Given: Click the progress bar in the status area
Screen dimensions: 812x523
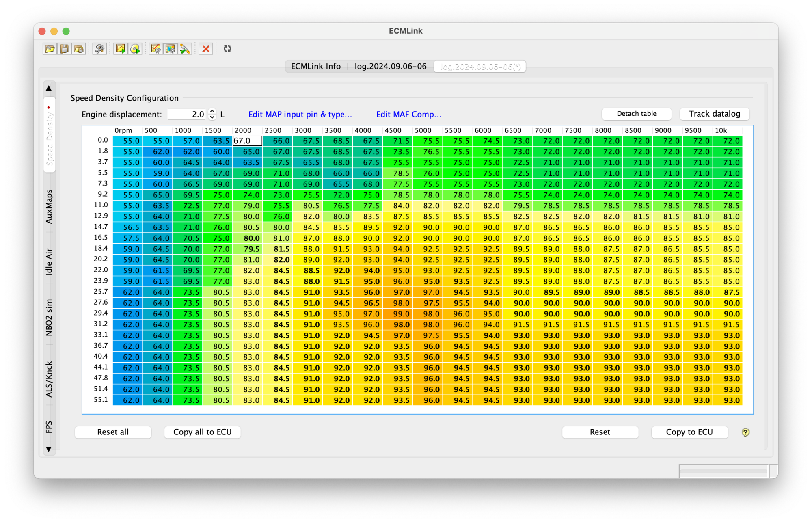Looking at the screenshot, I should tap(723, 471).
